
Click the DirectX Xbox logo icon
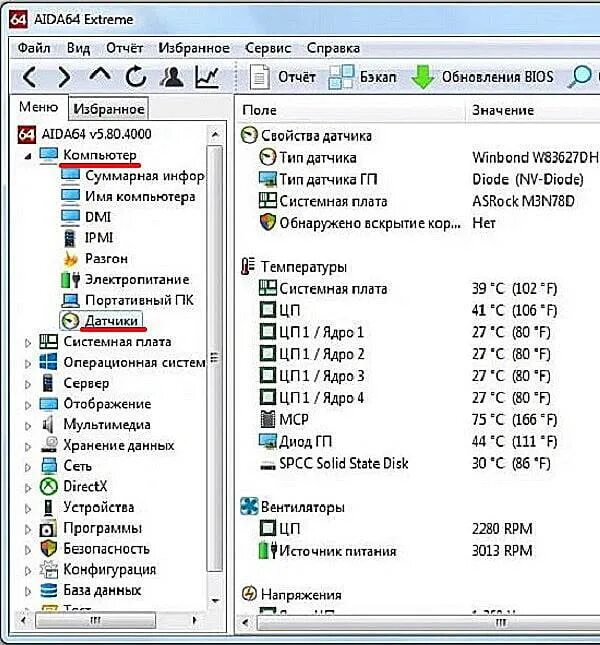[x=49, y=487]
